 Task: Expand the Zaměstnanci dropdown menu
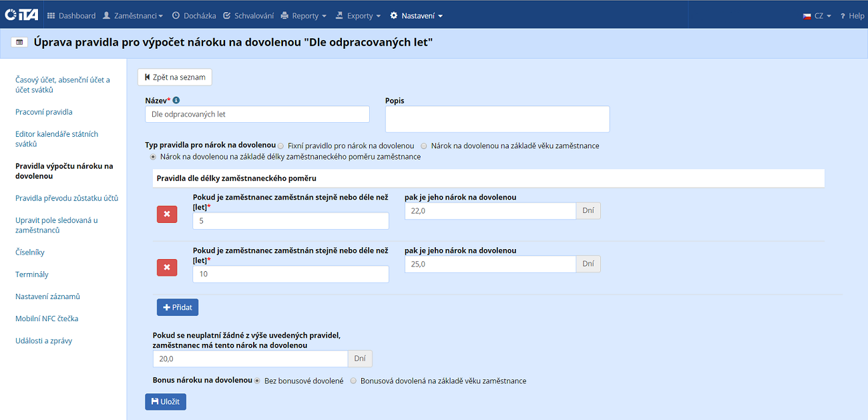133,15
